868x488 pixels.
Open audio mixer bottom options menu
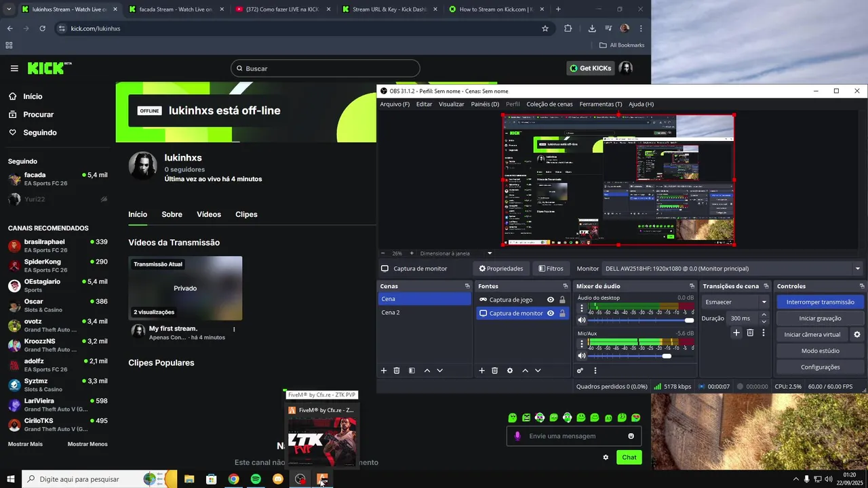(595, 371)
